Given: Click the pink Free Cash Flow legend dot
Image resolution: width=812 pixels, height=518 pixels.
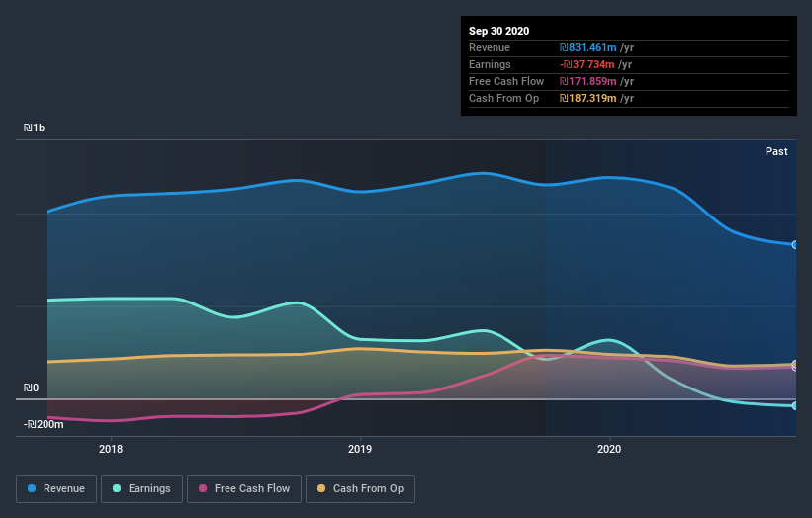Looking at the screenshot, I should click(x=203, y=488).
